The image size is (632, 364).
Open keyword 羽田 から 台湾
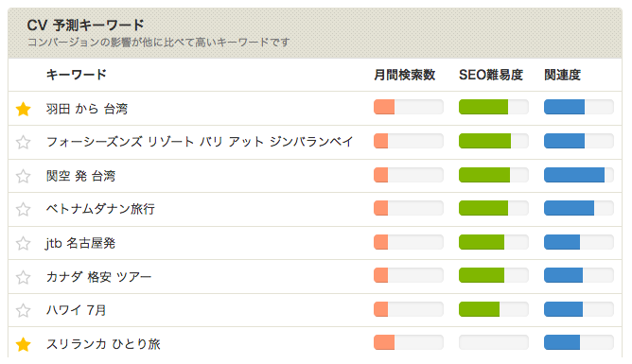tap(87, 109)
